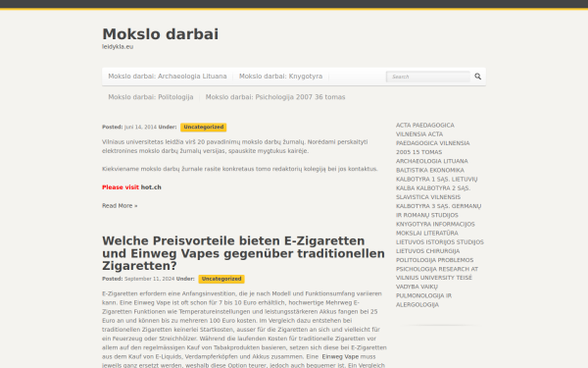Screen dimensions: 588x368
Task: Click the leidykla.eu tagline text
Action: (x=118, y=47)
